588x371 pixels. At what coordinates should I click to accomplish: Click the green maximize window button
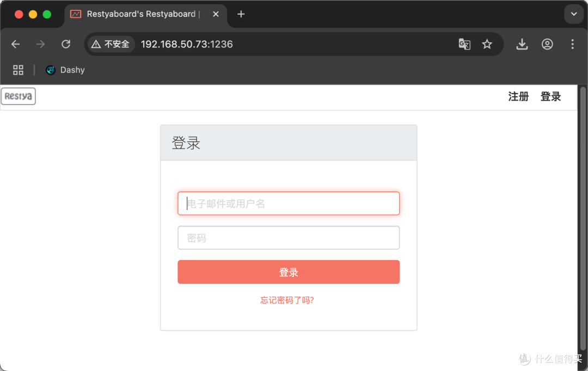point(47,14)
